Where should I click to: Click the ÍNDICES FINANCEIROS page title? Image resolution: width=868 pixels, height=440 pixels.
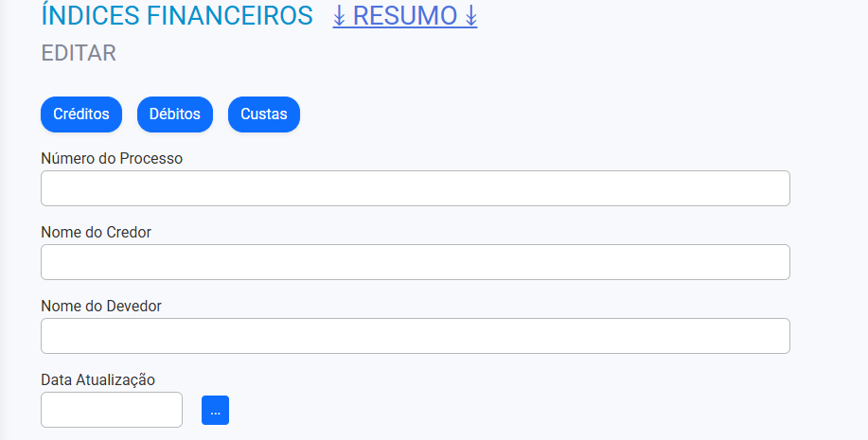tap(177, 16)
